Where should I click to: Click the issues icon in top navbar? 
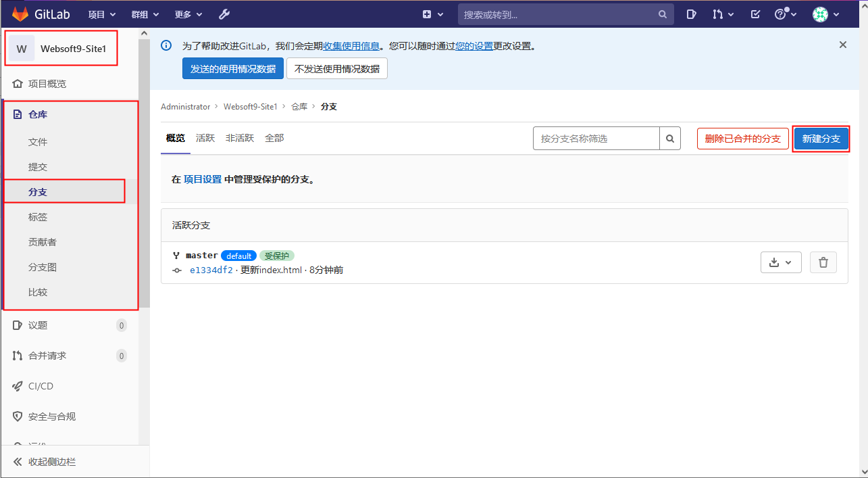point(692,14)
